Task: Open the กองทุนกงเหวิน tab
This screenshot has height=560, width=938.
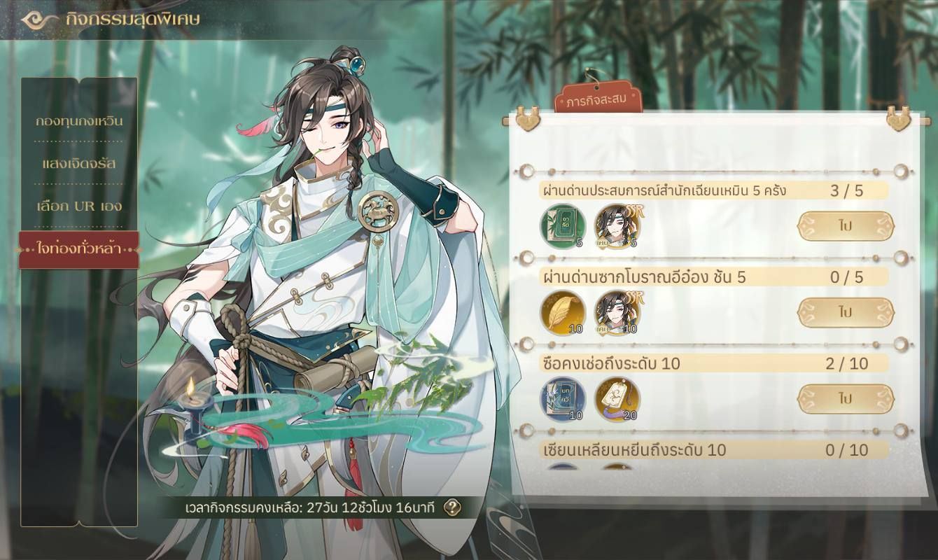Action: click(x=79, y=121)
